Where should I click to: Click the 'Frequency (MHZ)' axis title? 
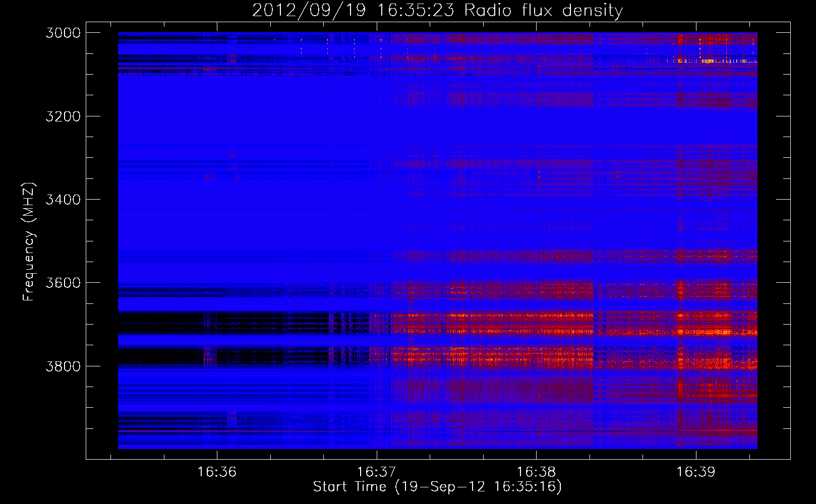[x=29, y=241]
